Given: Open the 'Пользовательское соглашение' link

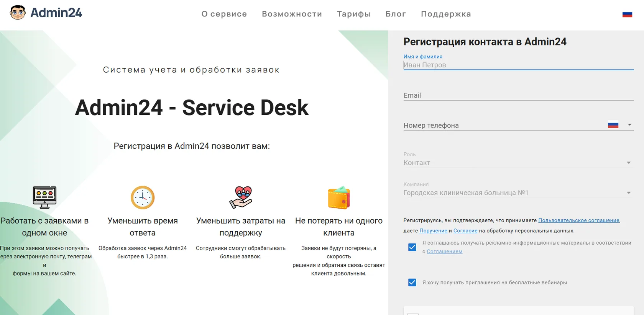Looking at the screenshot, I should [579, 220].
